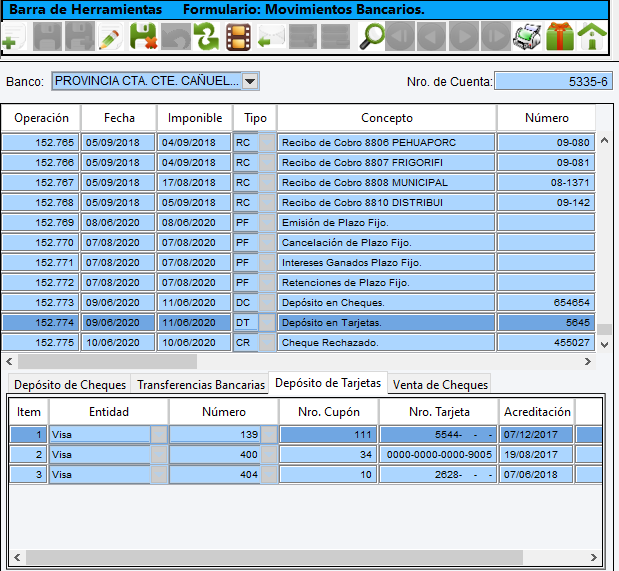This screenshot has width=619, height=571.
Task: Select concept Emisión de Plazo Fijo.
Action: pos(386,223)
